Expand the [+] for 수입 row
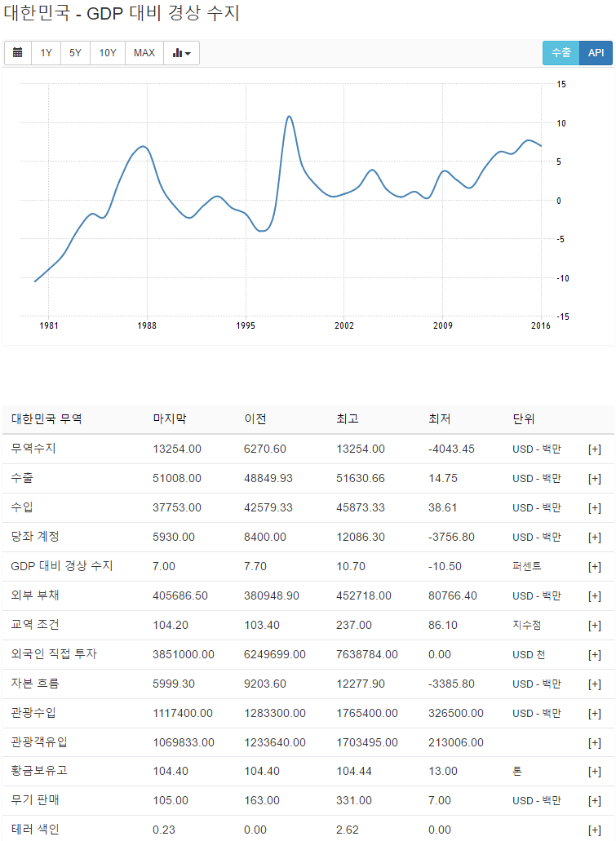The height and width of the screenshot is (841, 616). (x=595, y=508)
